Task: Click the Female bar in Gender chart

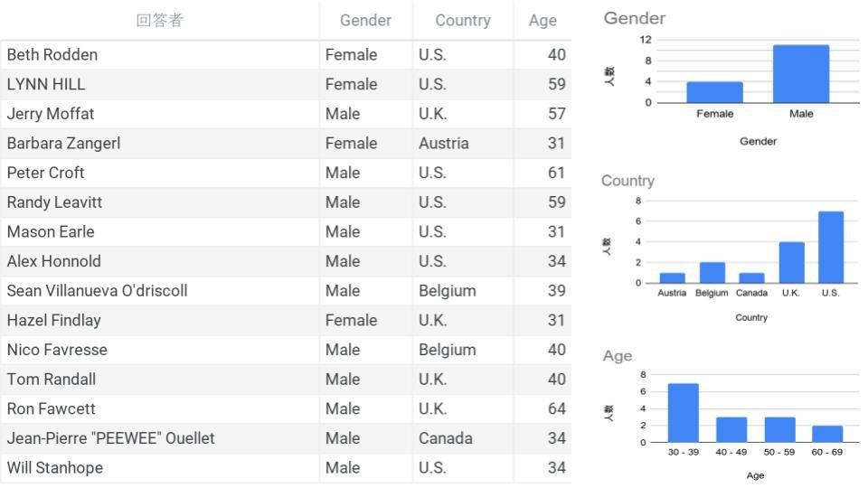Action: pyautogui.click(x=714, y=92)
